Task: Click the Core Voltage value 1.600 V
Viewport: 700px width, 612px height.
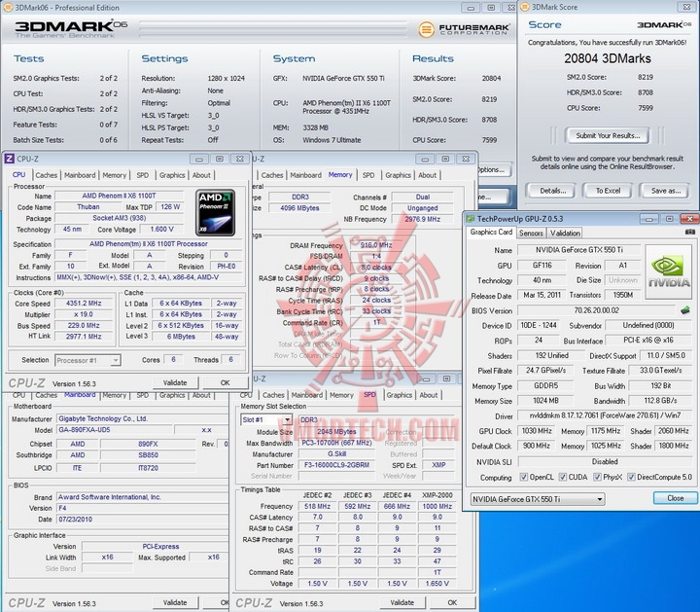Action: coord(162,230)
